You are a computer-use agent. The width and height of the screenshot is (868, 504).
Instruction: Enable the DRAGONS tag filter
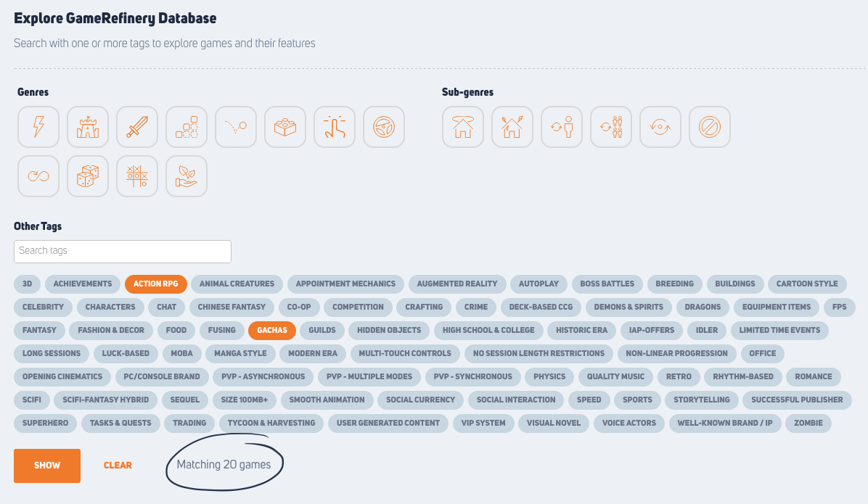click(x=702, y=307)
